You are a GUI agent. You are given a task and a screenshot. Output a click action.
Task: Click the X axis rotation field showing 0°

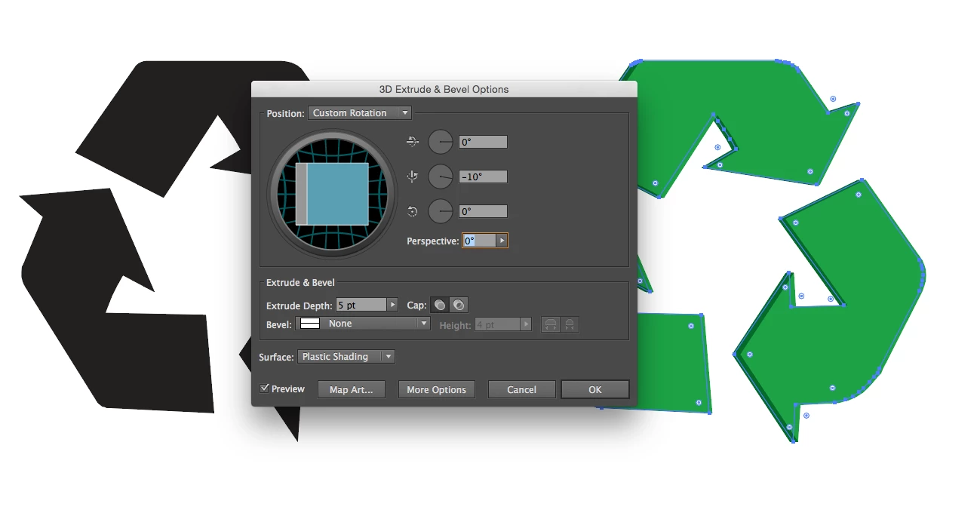click(x=483, y=142)
